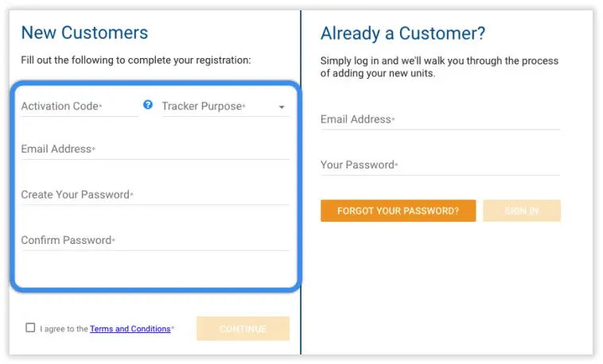Focus the Your Password login field
This screenshot has height=364, width=603.
pos(440,165)
